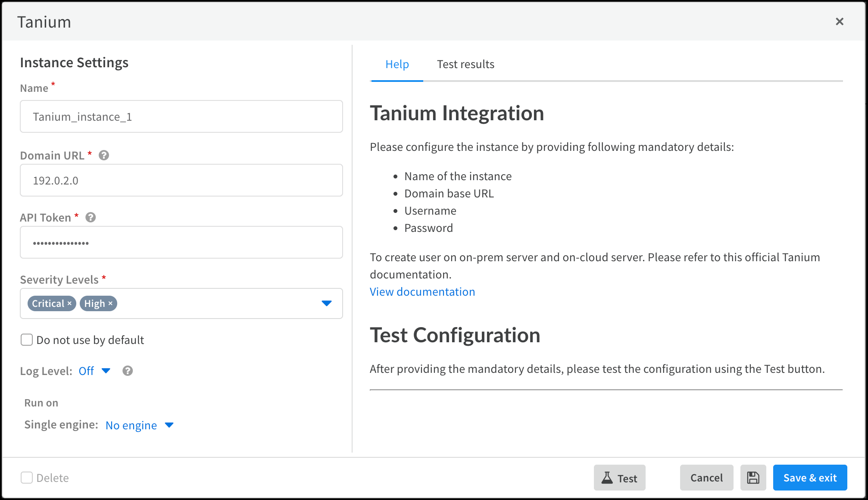Click the floppy disk save icon
Screen dimensions: 868x500
click(753, 478)
